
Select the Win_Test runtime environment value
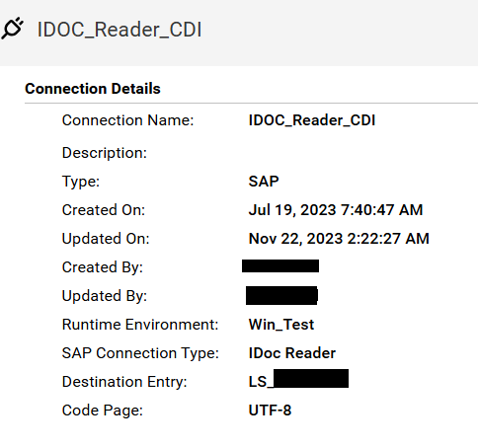[x=281, y=325]
